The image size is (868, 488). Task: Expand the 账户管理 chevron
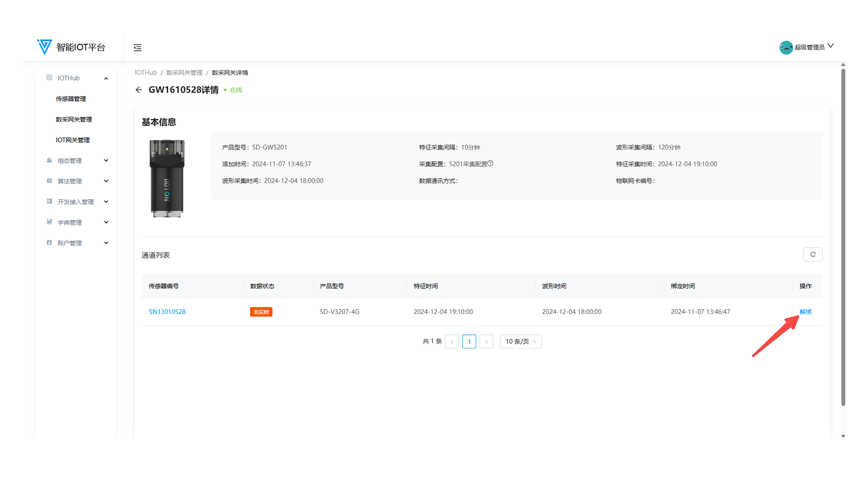(x=106, y=243)
